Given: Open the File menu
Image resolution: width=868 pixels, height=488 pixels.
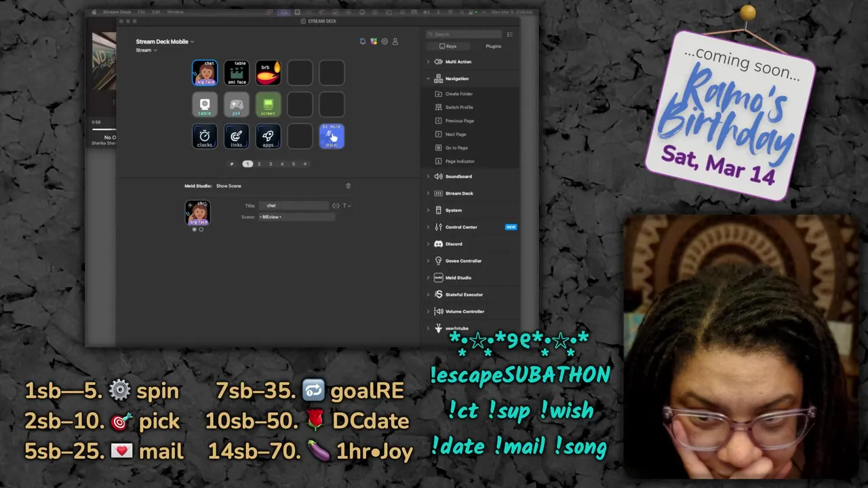Looking at the screenshot, I should [x=141, y=12].
